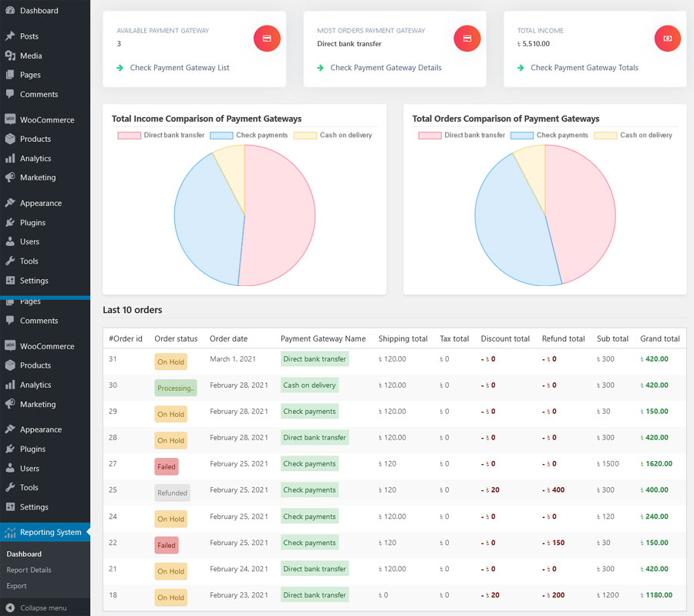Open the Export submenu item
The width and height of the screenshot is (694, 616).
pyautogui.click(x=16, y=586)
